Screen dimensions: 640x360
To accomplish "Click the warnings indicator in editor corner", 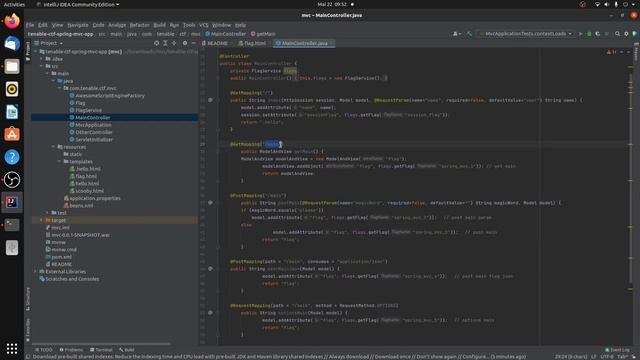I will tap(611, 52).
